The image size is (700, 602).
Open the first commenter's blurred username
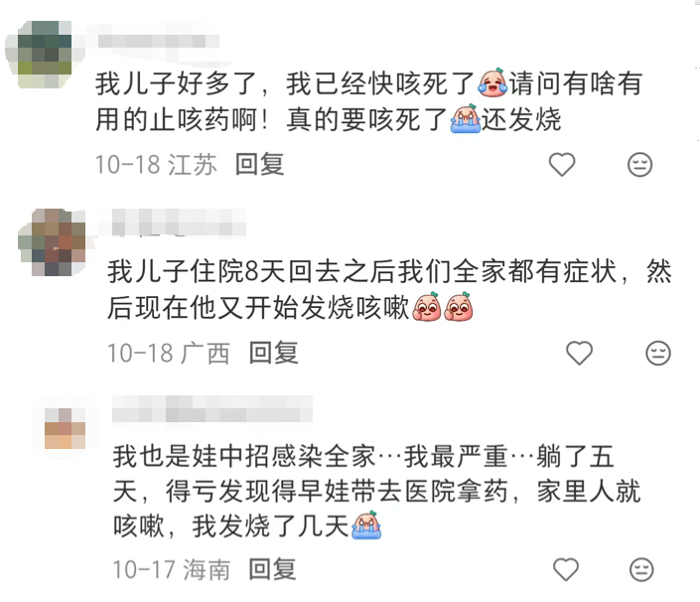[x=158, y=41]
